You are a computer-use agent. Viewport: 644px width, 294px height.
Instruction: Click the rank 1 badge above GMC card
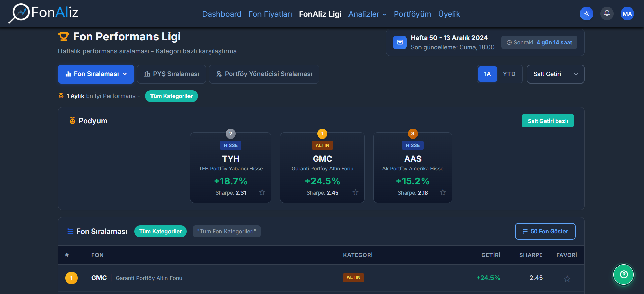pyautogui.click(x=322, y=133)
